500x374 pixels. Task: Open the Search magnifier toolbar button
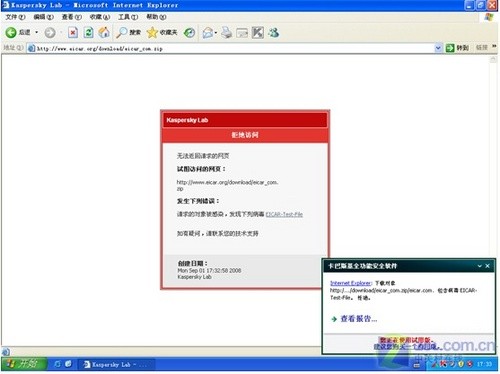(128, 32)
